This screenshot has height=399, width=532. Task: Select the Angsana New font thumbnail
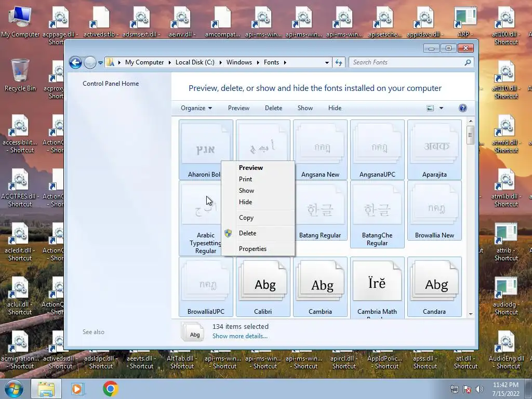tap(320, 149)
